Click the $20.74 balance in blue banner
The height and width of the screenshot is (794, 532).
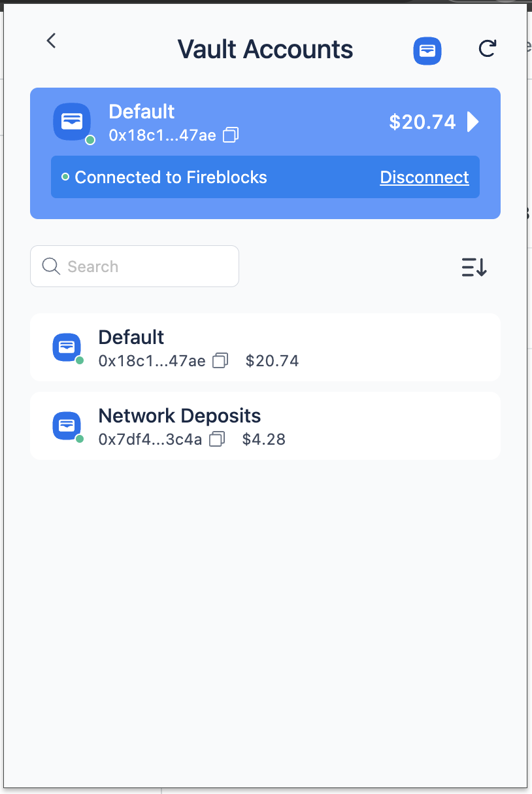pos(422,122)
